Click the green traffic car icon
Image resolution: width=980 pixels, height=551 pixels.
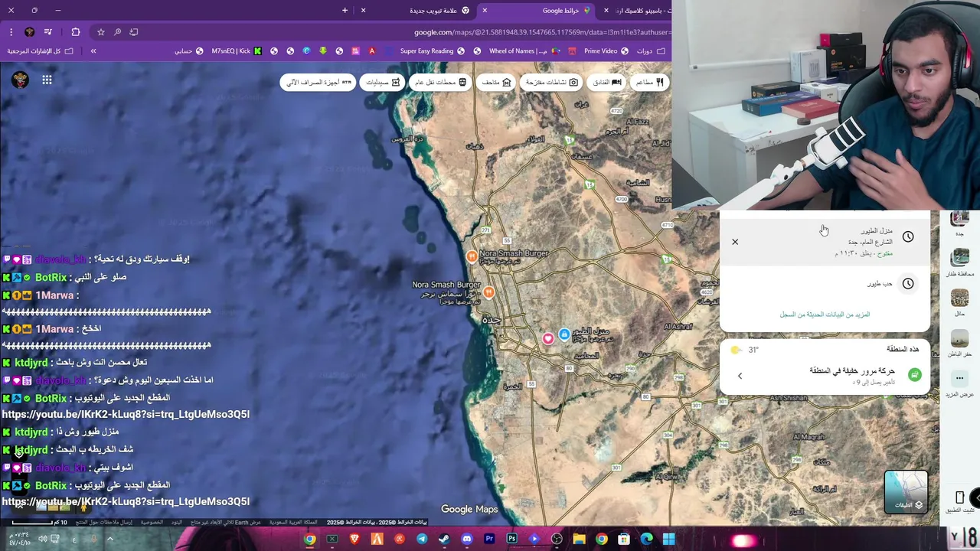pyautogui.click(x=914, y=375)
